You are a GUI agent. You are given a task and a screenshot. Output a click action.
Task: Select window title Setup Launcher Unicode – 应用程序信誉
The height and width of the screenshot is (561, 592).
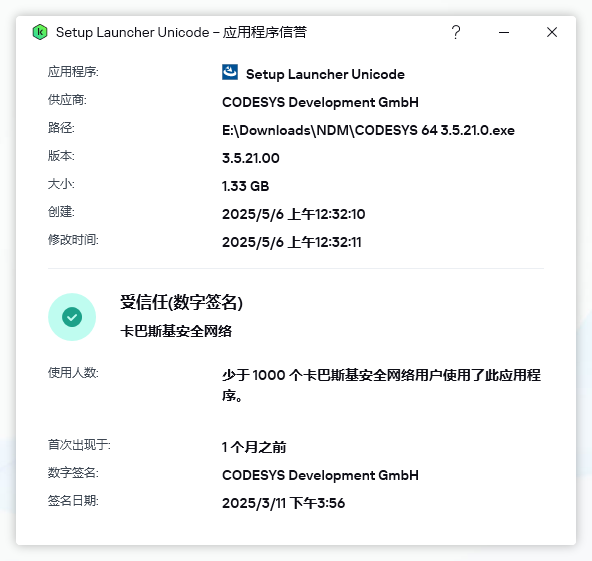click(181, 32)
